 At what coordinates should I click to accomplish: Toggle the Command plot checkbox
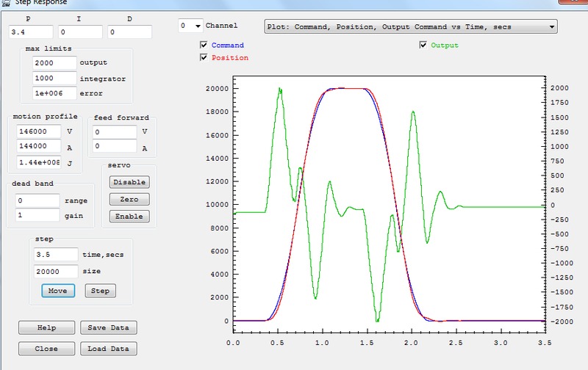pos(204,46)
